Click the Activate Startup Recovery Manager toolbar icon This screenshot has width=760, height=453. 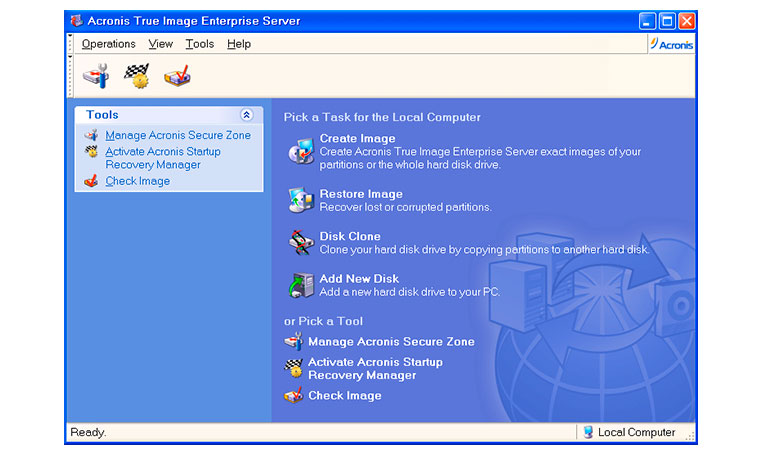(137, 76)
